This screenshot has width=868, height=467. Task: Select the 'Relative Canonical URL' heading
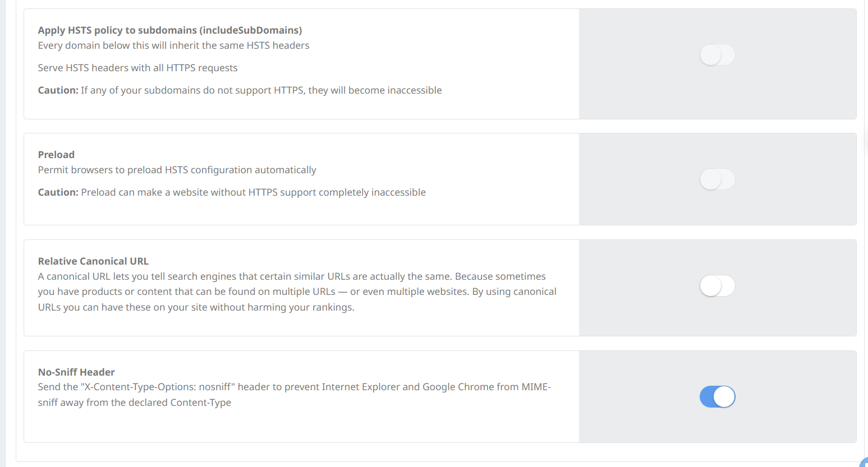point(93,261)
